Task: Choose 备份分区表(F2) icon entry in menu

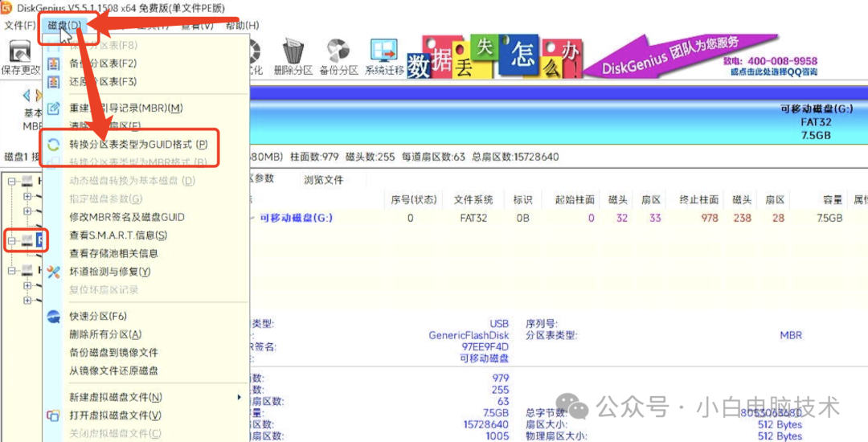Action: click(x=53, y=63)
